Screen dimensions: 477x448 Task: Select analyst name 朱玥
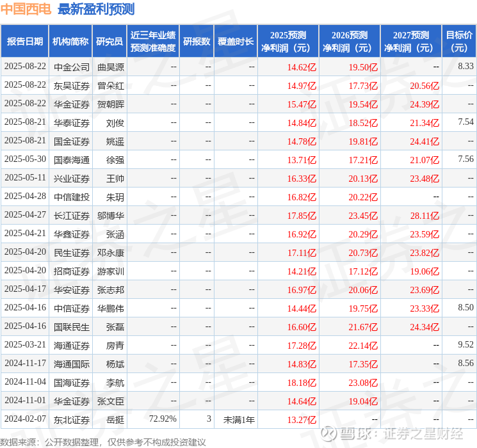pyautogui.click(x=115, y=197)
